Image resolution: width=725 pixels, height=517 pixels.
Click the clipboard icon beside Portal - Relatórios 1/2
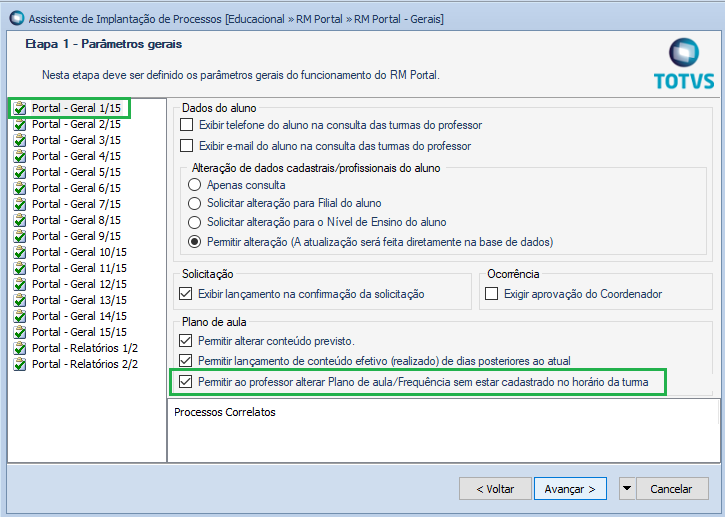coord(20,348)
